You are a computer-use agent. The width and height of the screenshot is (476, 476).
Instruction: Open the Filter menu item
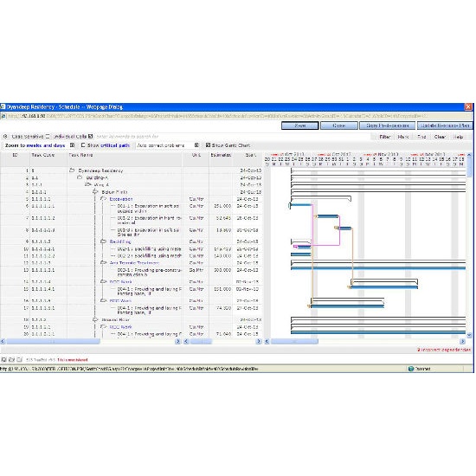(x=385, y=137)
